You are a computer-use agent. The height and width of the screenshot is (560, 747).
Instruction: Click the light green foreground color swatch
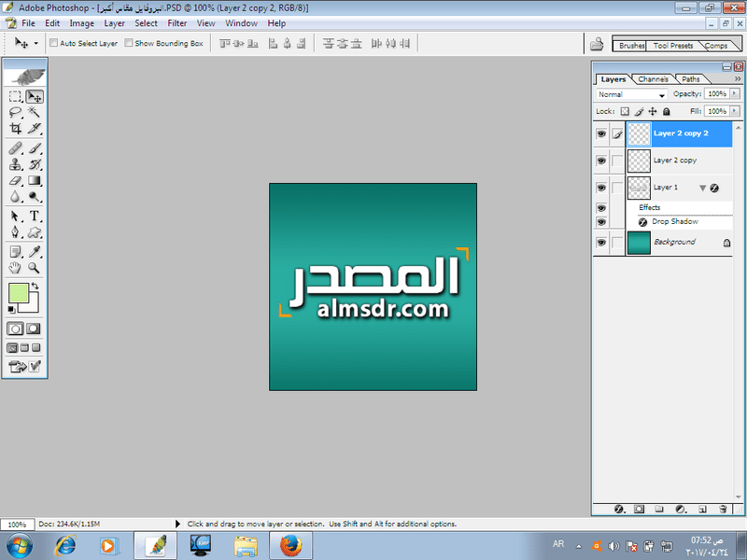(x=18, y=293)
